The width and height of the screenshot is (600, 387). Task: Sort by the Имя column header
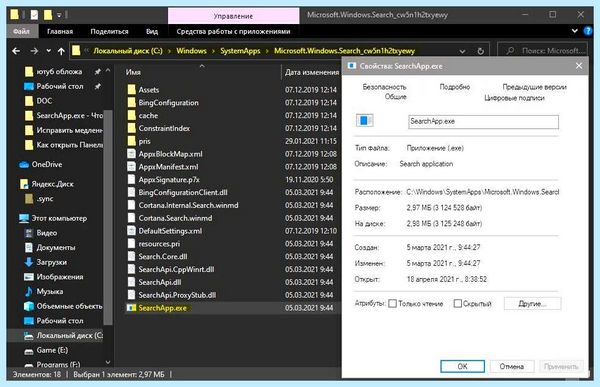click(x=133, y=72)
